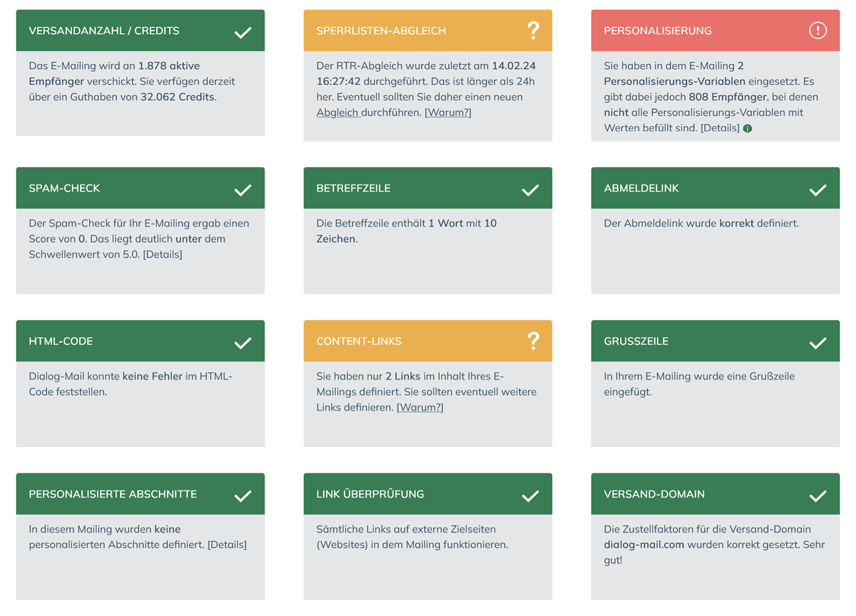Open [Details] link in Personalisierung card
Image resolution: width=856 pixels, height=616 pixels.
tap(720, 128)
